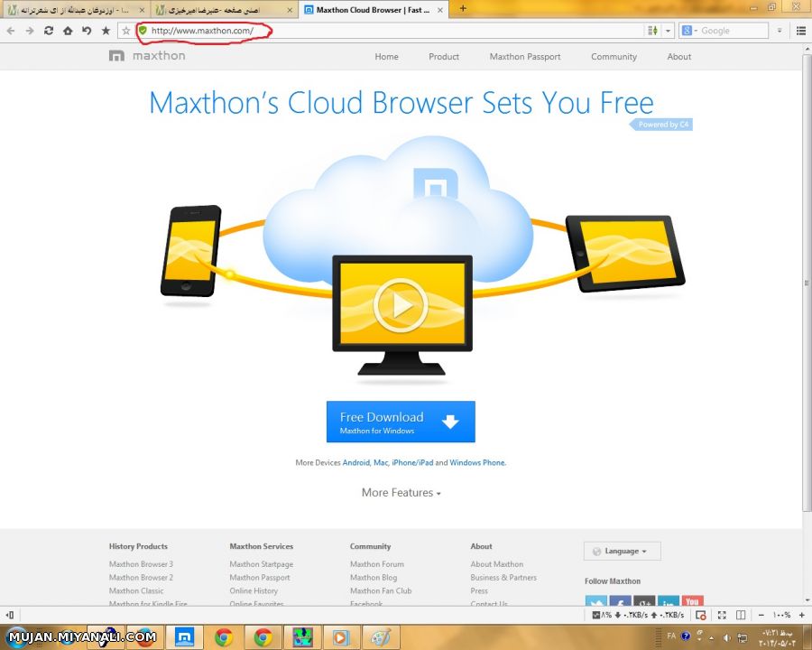
Task: Open the Mac download link
Action: pos(381,462)
